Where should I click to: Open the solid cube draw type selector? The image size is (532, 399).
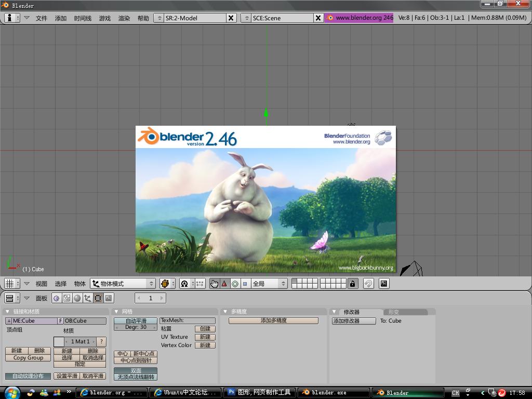[x=167, y=284]
